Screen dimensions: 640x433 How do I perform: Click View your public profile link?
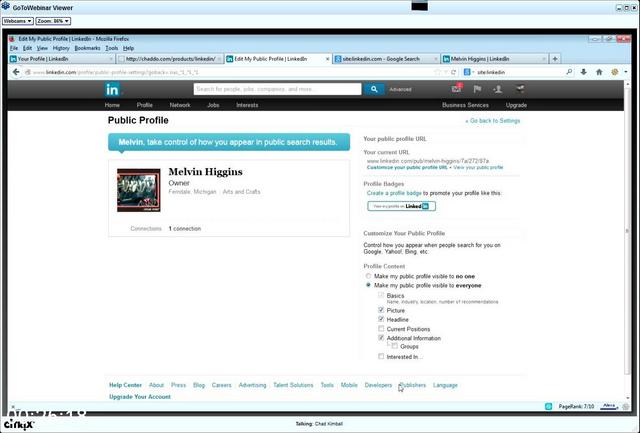click(478, 167)
